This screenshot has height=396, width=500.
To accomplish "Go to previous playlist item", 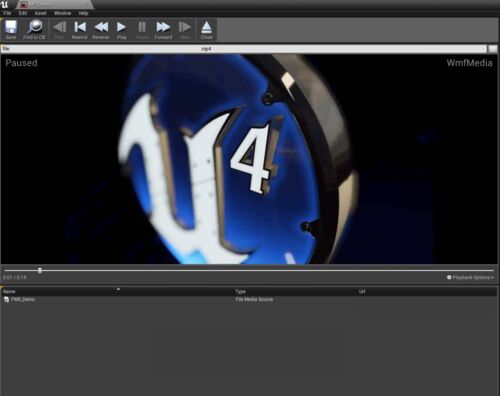I will [59, 30].
